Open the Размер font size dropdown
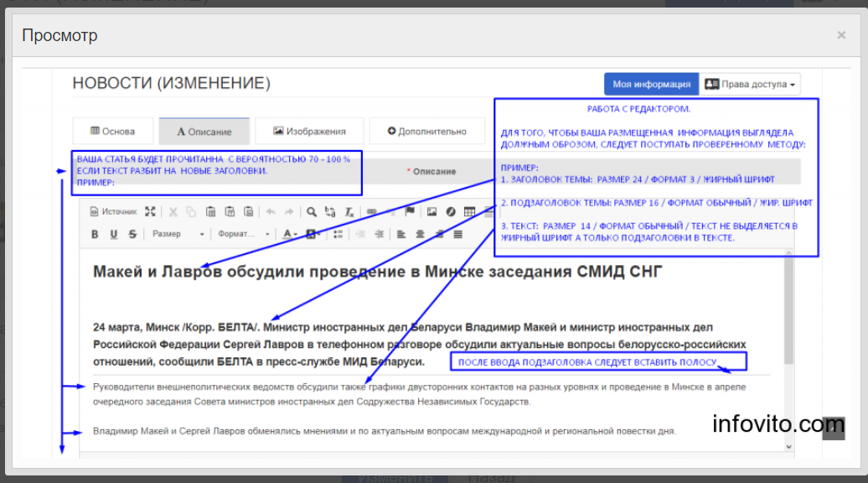Image resolution: width=868 pixels, height=483 pixels. (x=178, y=234)
